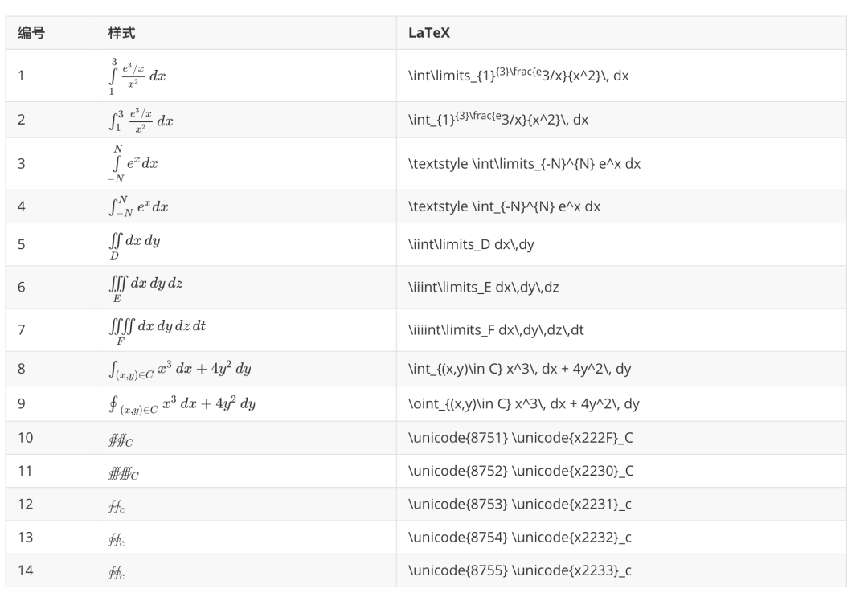This screenshot has height=597, width=868.
Task: Select the \unicode{8755} \unicode{x2233}_c text
Action: 520,570
